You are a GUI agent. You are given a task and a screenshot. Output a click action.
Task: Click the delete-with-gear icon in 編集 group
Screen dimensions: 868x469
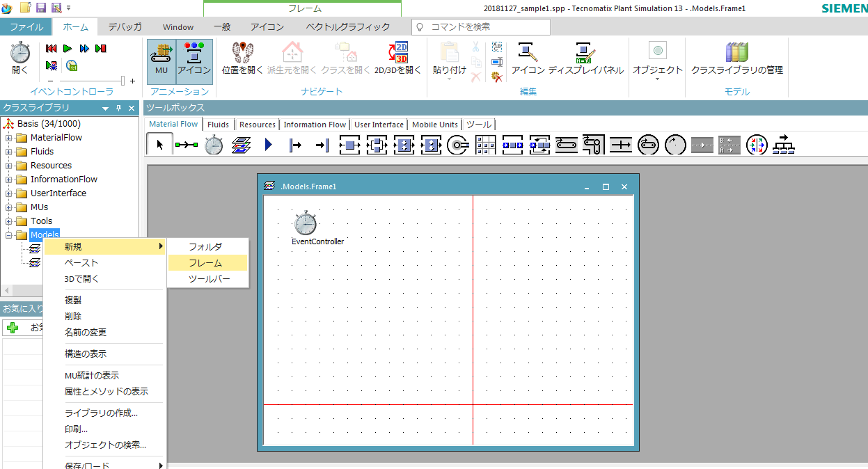tap(496, 77)
